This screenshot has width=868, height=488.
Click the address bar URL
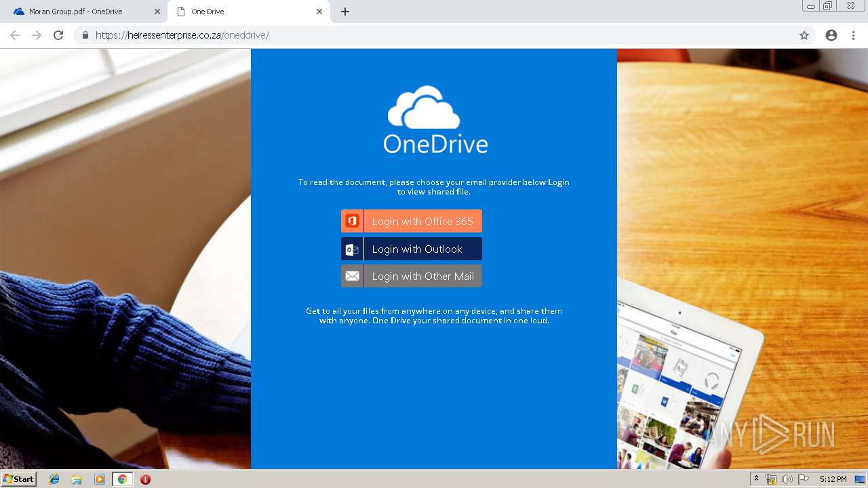click(182, 35)
